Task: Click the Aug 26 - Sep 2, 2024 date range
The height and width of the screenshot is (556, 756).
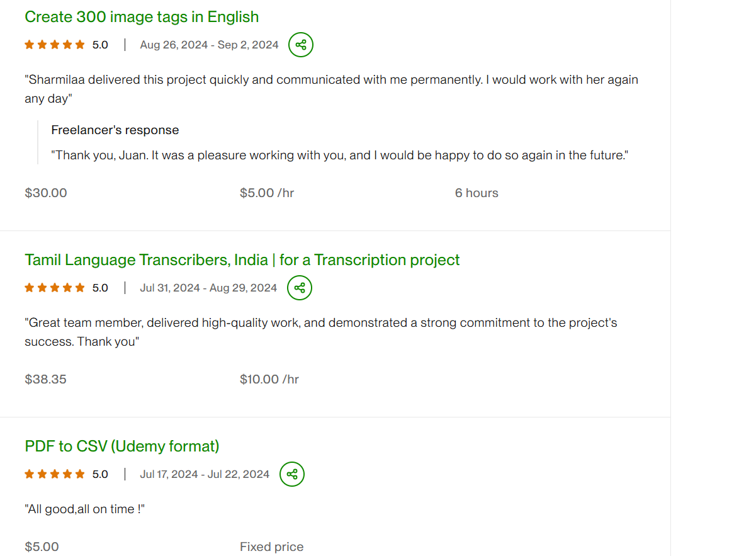Action: click(209, 45)
